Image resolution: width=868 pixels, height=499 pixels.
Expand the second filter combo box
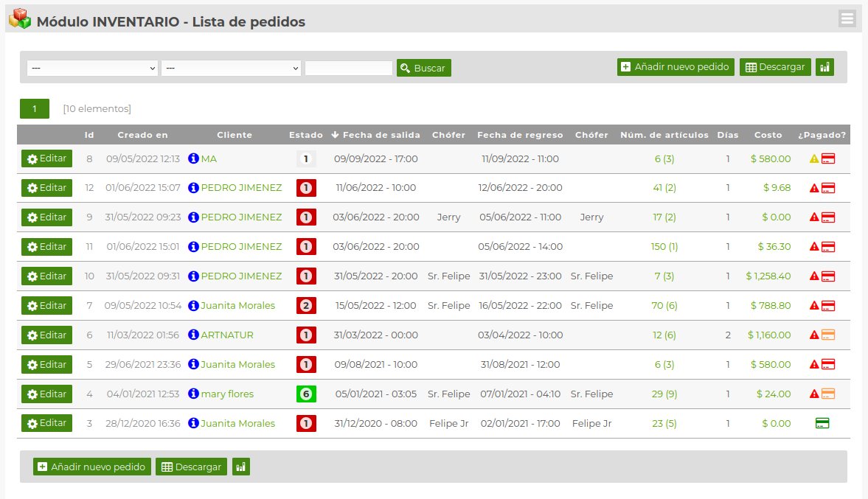tap(232, 67)
